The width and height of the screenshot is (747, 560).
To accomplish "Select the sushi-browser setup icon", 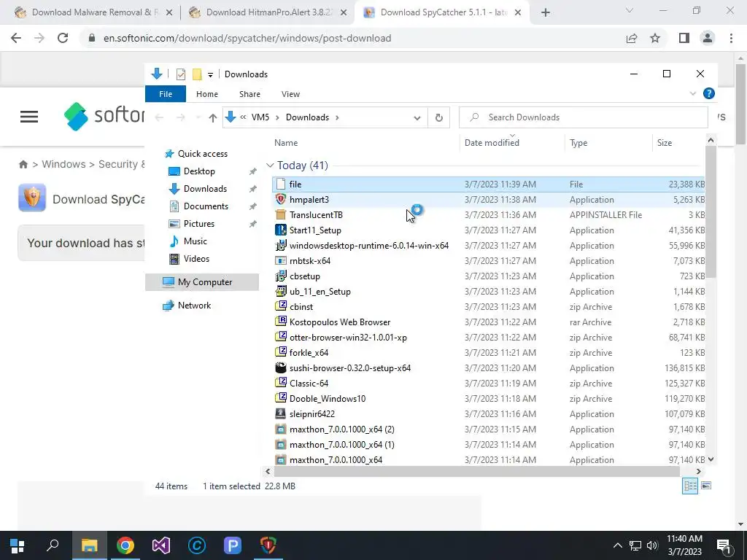I will (281, 368).
